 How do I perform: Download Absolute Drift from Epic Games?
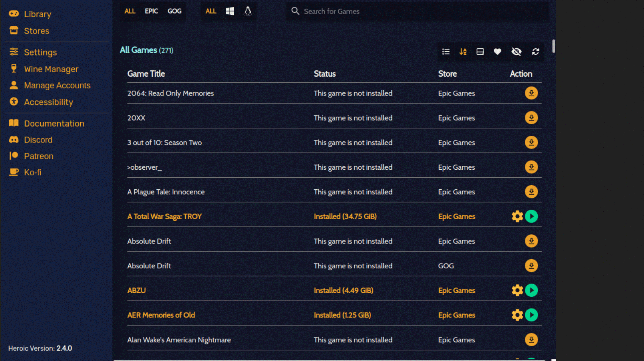531,241
